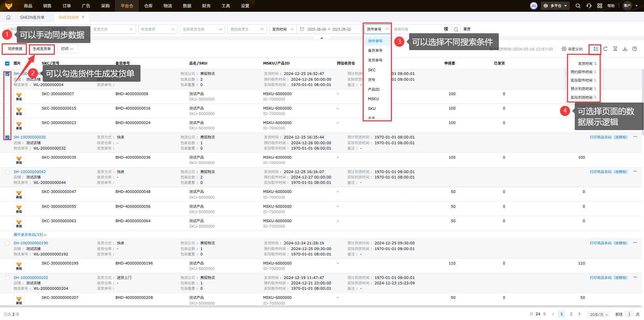Toggle the select-all checkbox in table header
Screen dimensions: 644x320
pos(7,63)
